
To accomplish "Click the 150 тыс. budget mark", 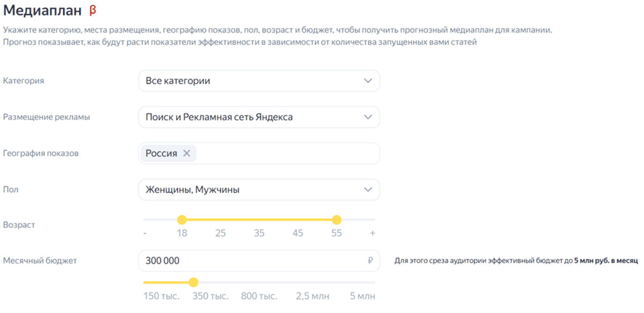I will click(x=161, y=295).
